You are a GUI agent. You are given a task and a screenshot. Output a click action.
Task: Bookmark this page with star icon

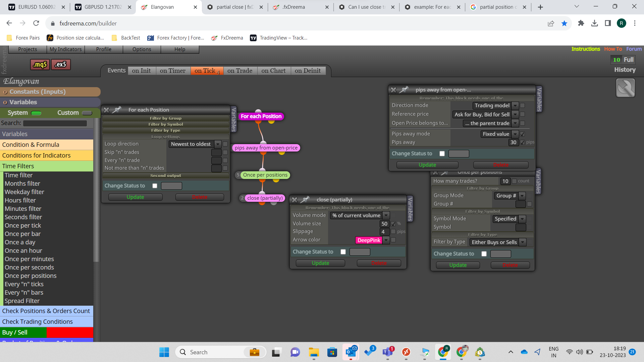click(564, 23)
